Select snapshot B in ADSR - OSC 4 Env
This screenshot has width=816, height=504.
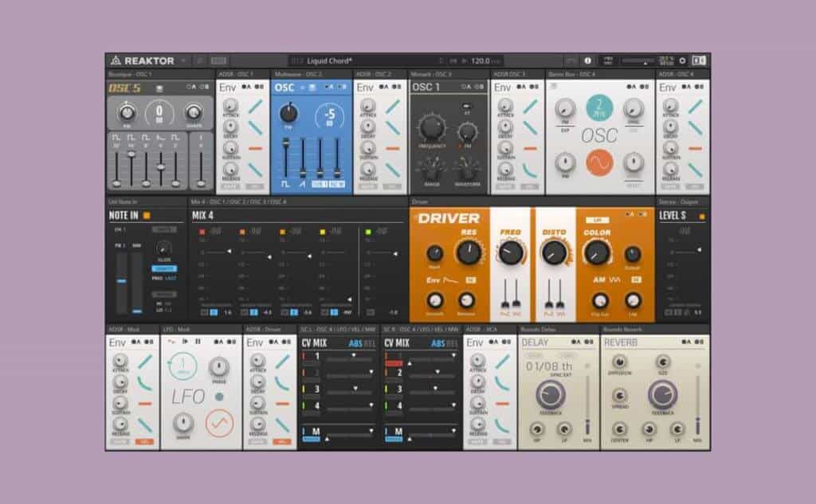[699, 87]
